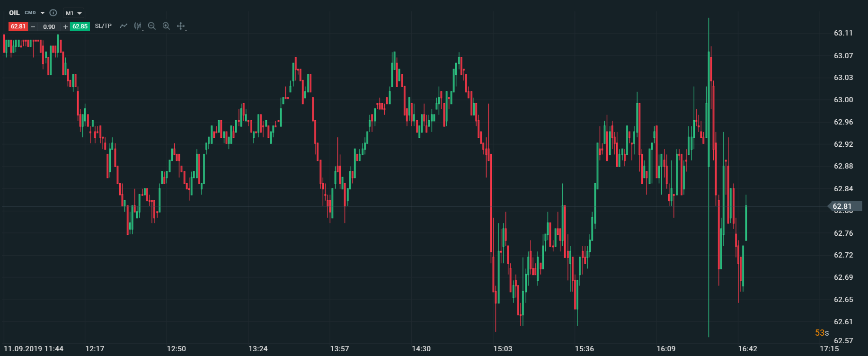Click the 63.11 price axis label
868x356 pixels.
(843, 33)
